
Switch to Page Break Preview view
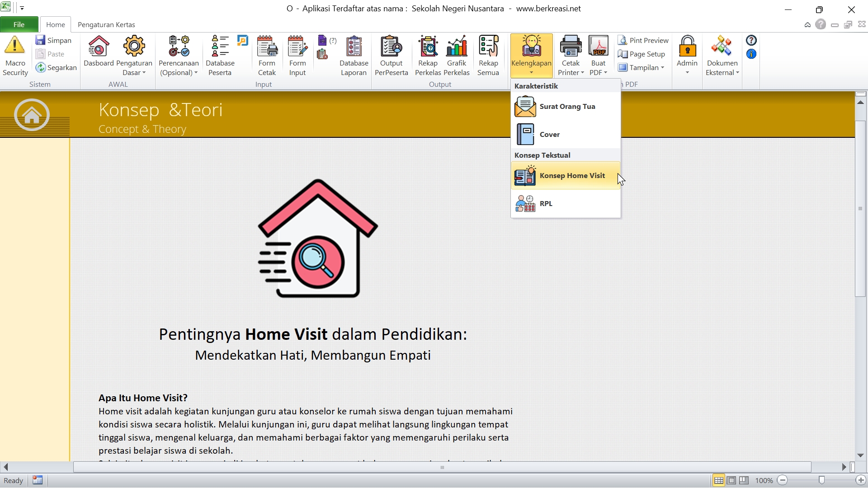744,480
